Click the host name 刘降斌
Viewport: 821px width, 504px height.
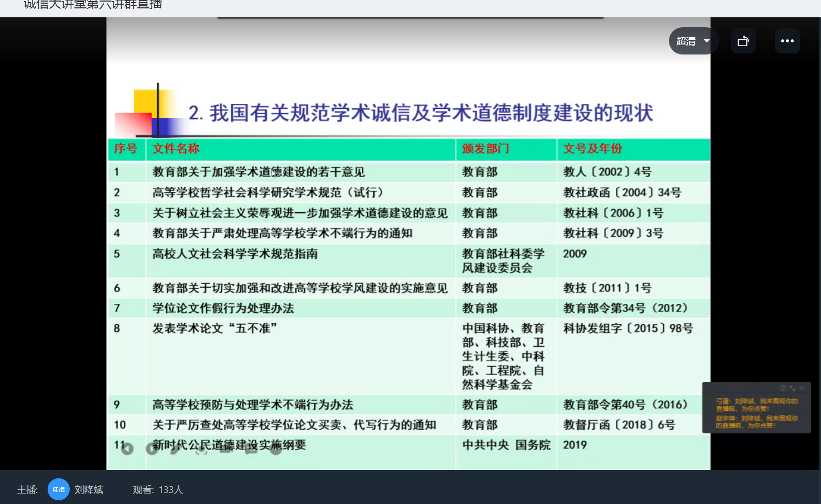[x=89, y=489]
